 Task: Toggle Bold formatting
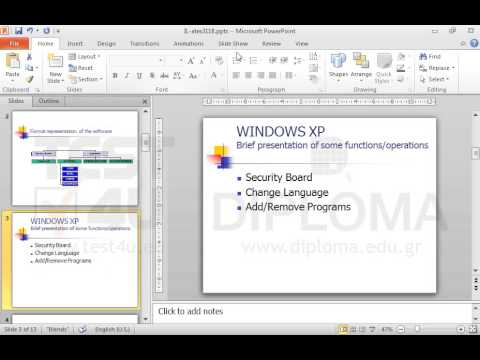pyautogui.click(x=115, y=76)
